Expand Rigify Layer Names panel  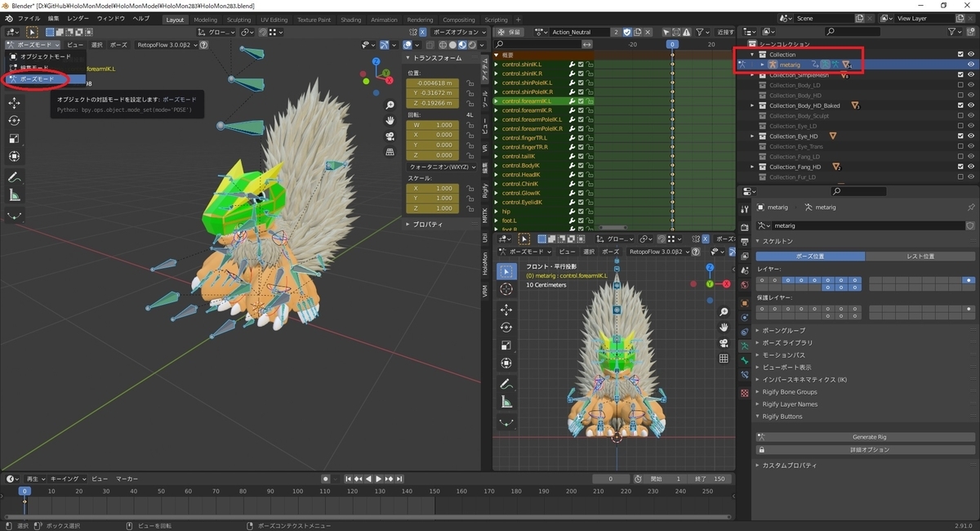click(790, 404)
